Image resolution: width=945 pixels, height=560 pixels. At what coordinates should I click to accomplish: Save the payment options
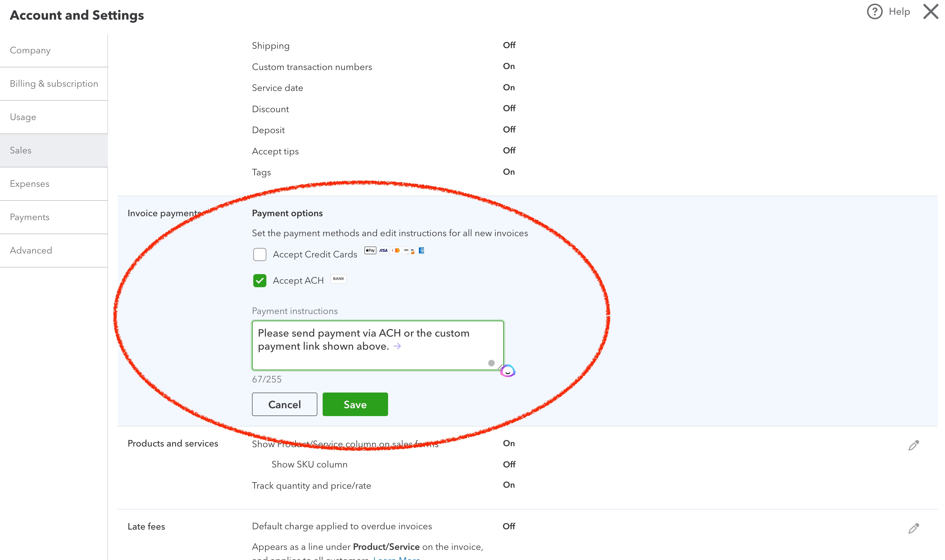click(355, 404)
